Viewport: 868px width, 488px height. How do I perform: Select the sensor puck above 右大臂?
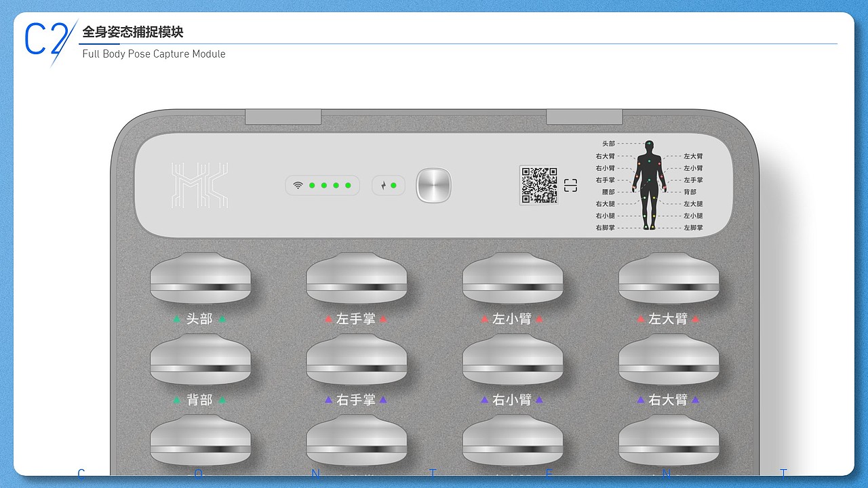pos(669,359)
